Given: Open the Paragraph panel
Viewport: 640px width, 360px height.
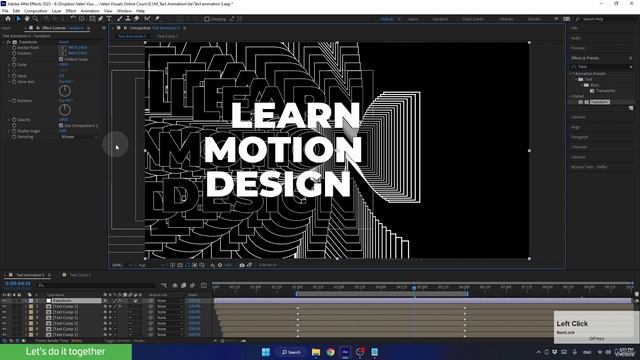Looking at the screenshot, I should [x=580, y=137].
